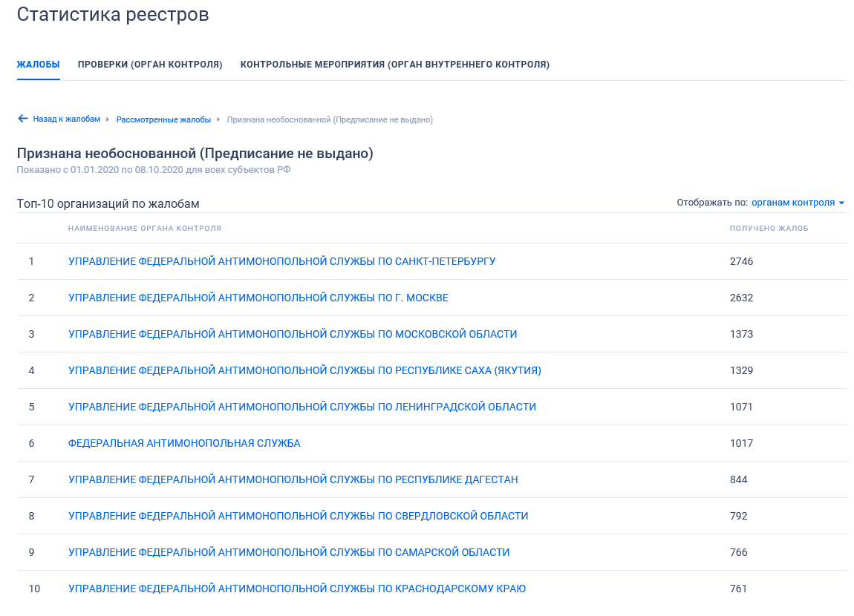Open УФАС по Республике Дагестан link
The image size is (854, 616).
point(293,479)
